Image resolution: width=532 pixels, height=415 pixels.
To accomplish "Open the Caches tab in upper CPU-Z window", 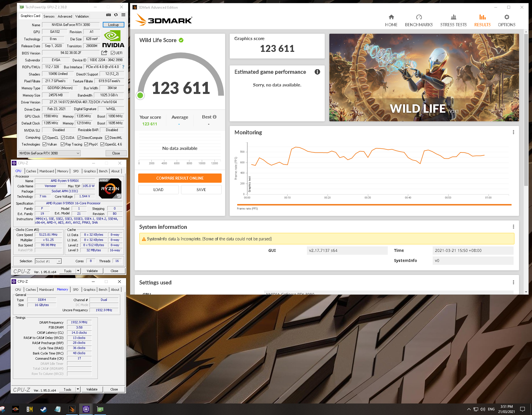I will [31, 171].
